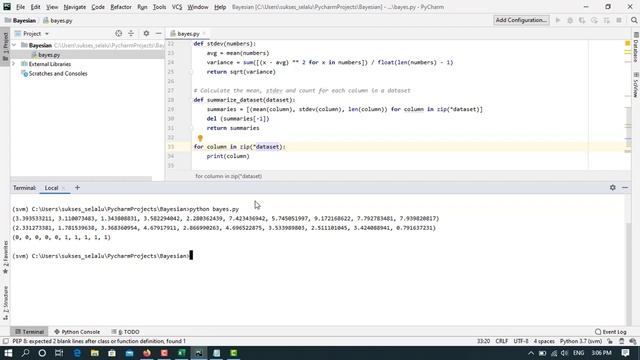Open the Database tool window

636,47
